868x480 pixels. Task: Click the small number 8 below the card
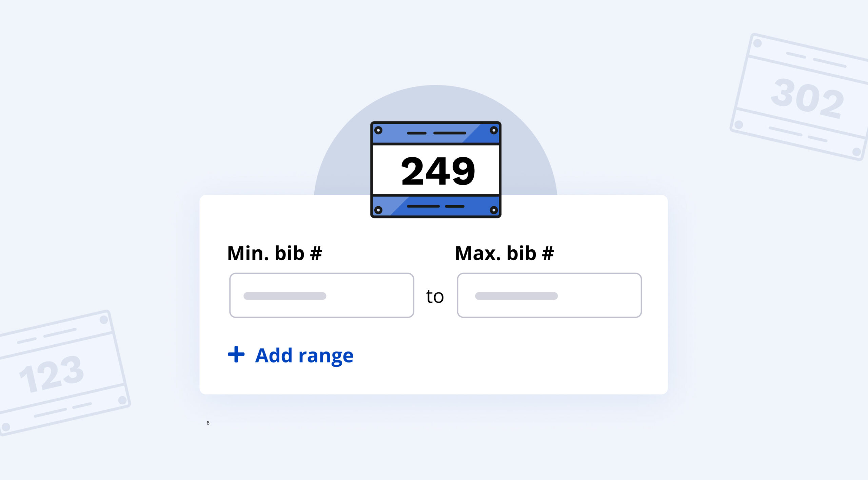point(208,423)
